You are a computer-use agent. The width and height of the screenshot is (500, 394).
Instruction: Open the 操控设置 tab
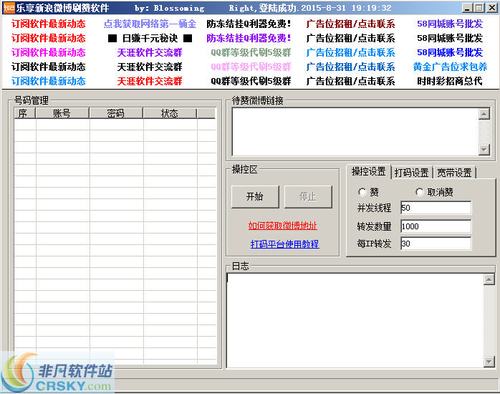click(x=369, y=171)
